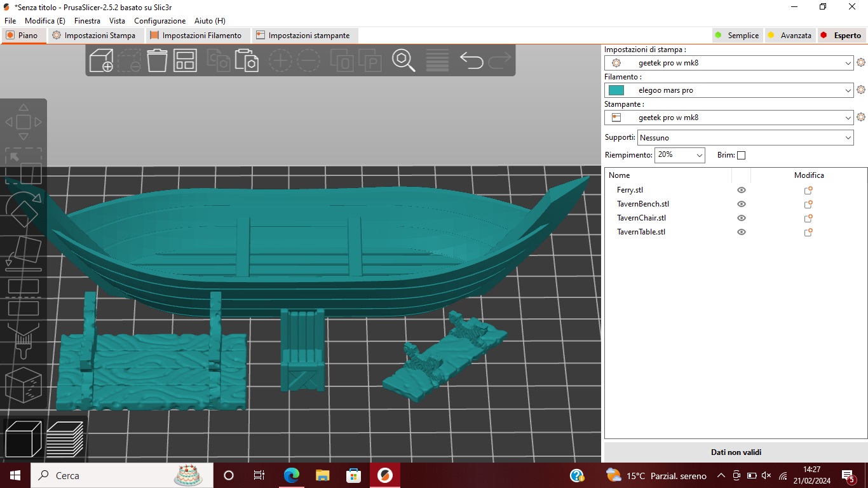Screen dimensions: 868x488
Task: Select the Move tool
Action: click(24, 121)
